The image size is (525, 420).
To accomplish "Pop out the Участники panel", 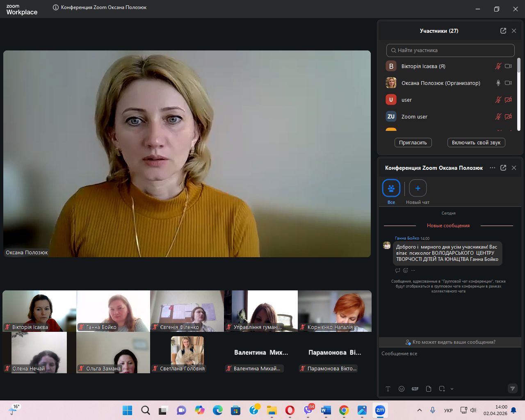I will pyautogui.click(x=503, y=31).
